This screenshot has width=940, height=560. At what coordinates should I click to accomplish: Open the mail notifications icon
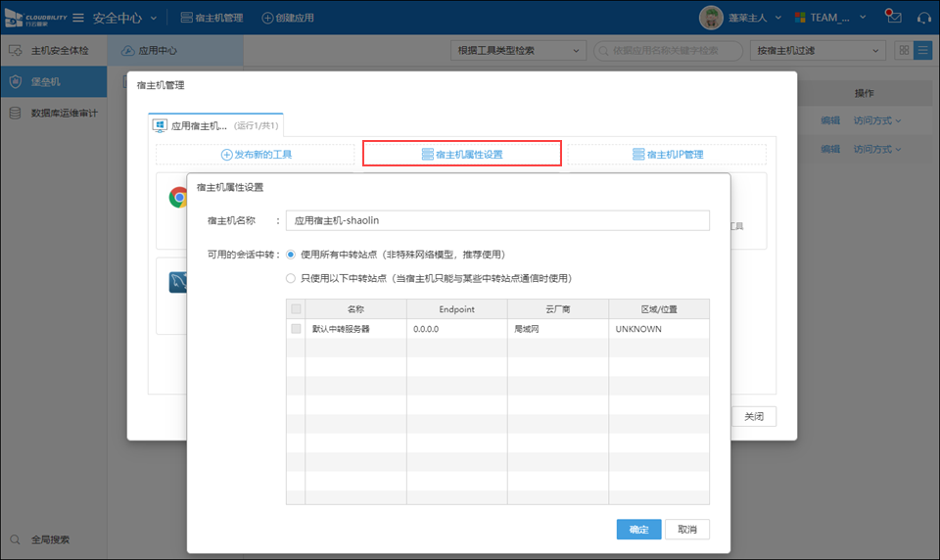(892, 17)
